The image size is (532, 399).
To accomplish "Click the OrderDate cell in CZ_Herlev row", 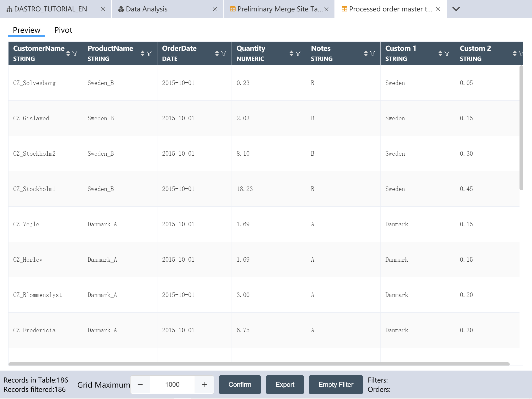I will (194, 260).
